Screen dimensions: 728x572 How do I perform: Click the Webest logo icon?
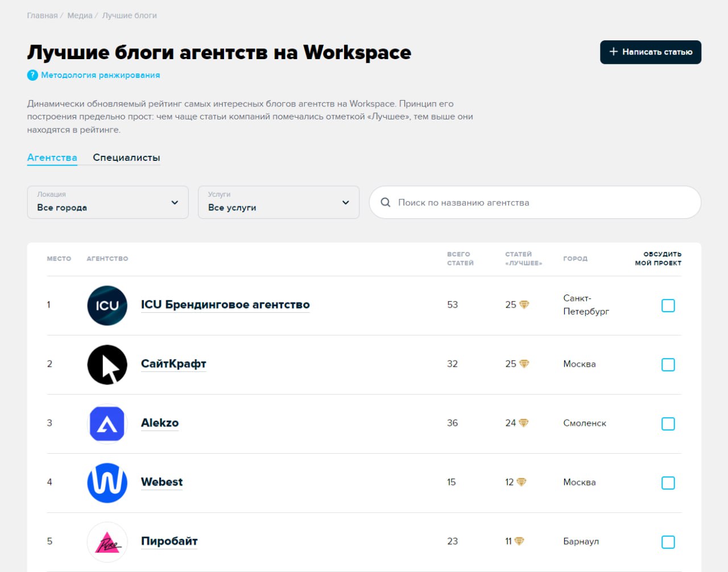(107, 483)
